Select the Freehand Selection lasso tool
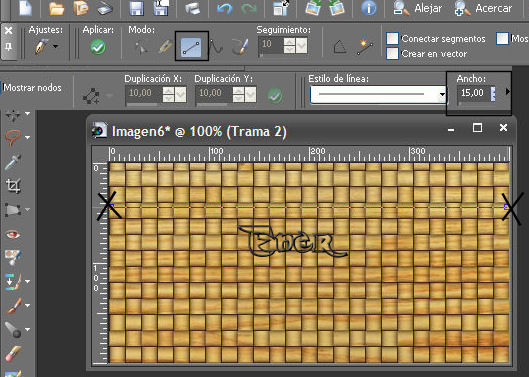This screenshot has height=377, width=529. (13, 138)
